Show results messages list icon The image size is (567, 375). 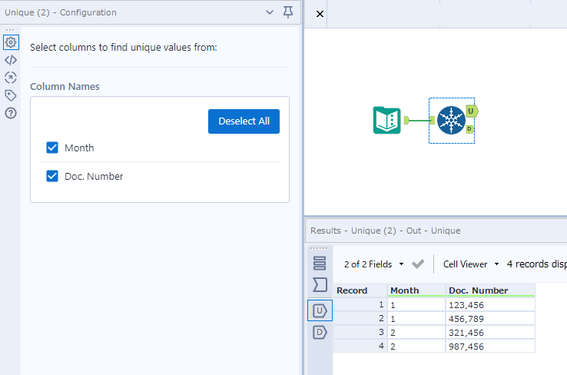click(320, 263)
